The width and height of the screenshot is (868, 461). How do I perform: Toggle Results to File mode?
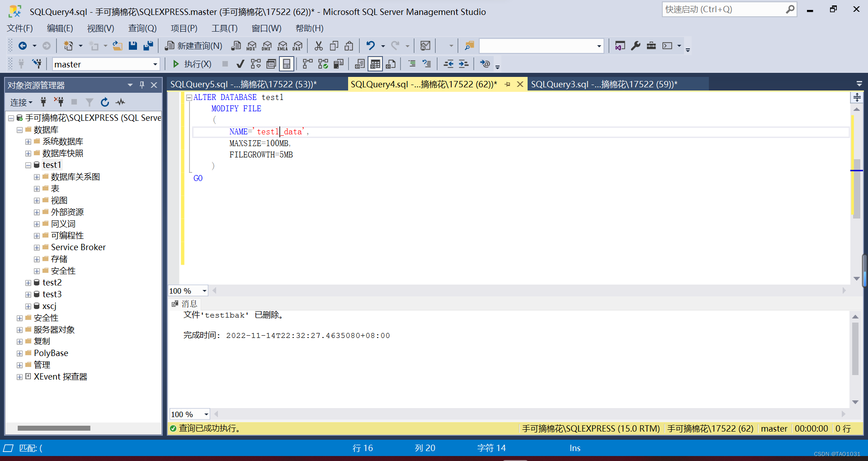pos(391,64)
